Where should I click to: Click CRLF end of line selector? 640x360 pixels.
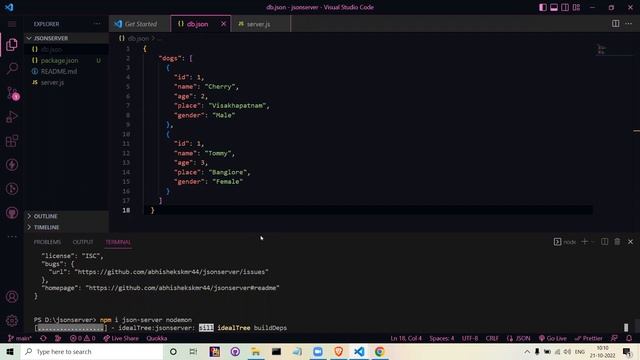click(x=492, y=338)
